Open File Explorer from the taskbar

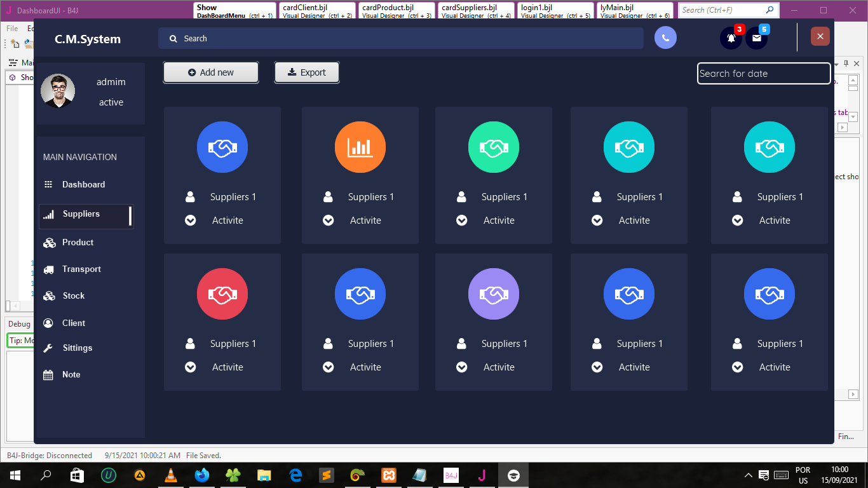[264, 475]
